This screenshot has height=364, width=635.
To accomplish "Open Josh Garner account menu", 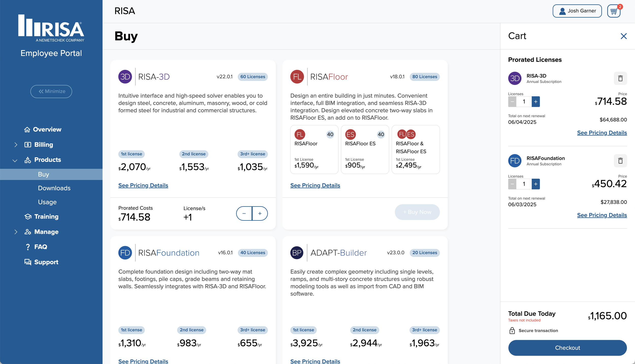I will point(577,11).
